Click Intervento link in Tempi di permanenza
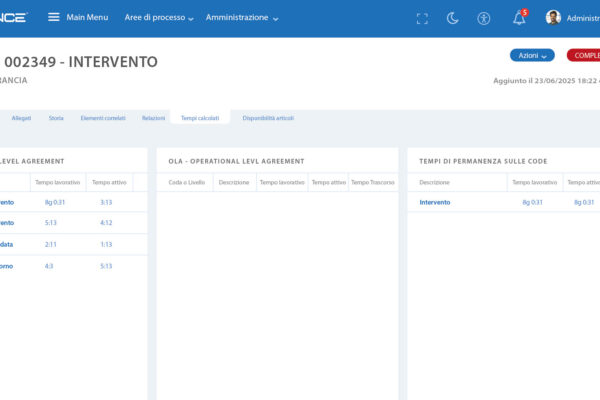The width and height of the screenshot is (600, 400). point(434,202)
